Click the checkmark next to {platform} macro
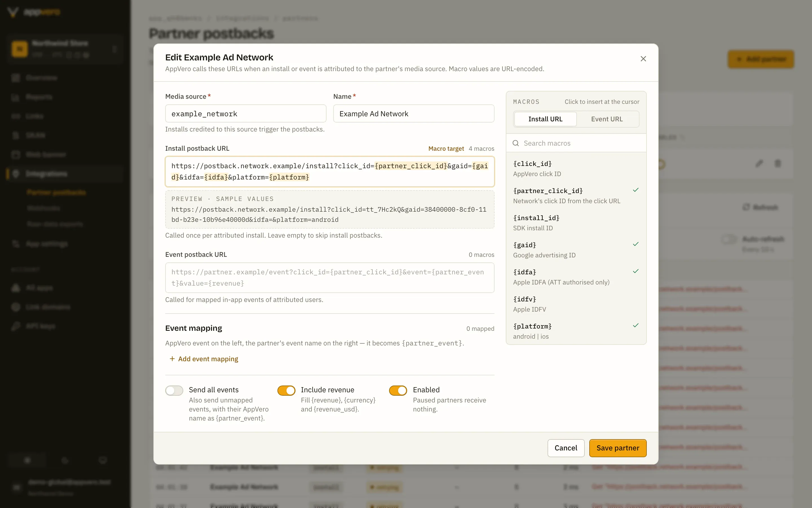The height and width of the screenshot is (508, 812). click(636, 326)
